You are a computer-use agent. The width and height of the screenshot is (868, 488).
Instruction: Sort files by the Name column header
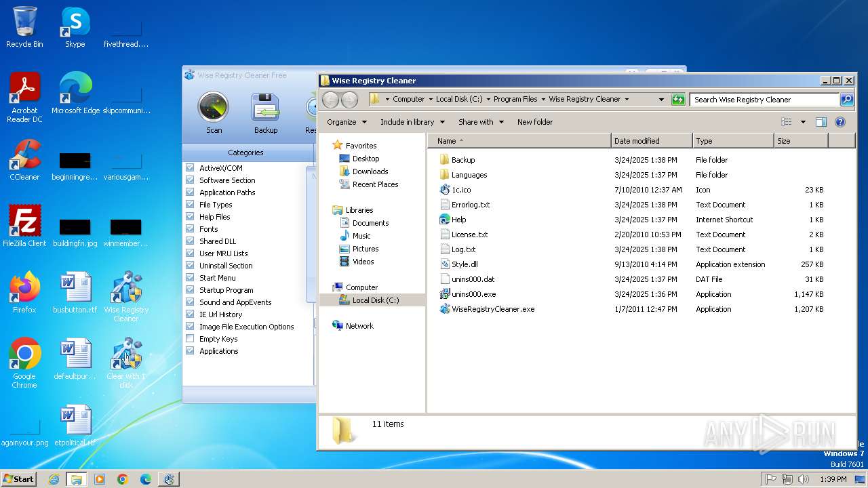tap(519, 141)
